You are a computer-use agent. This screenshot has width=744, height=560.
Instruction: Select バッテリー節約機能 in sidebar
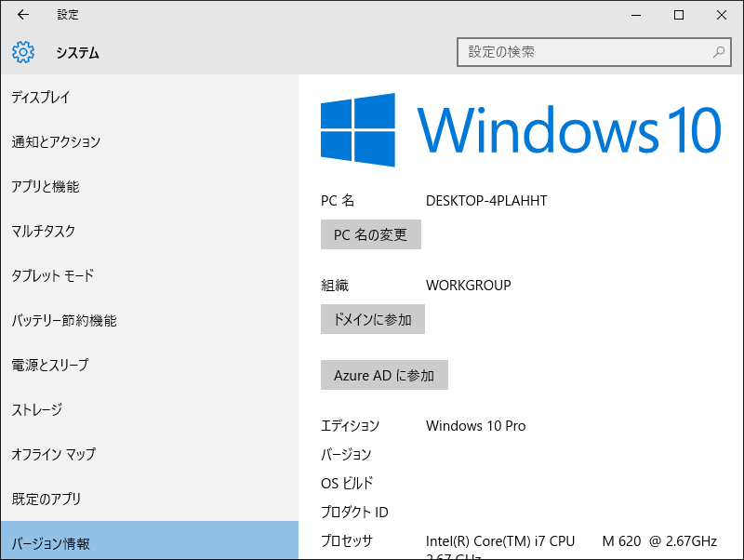pyautogui.click(x=150, y=320)
